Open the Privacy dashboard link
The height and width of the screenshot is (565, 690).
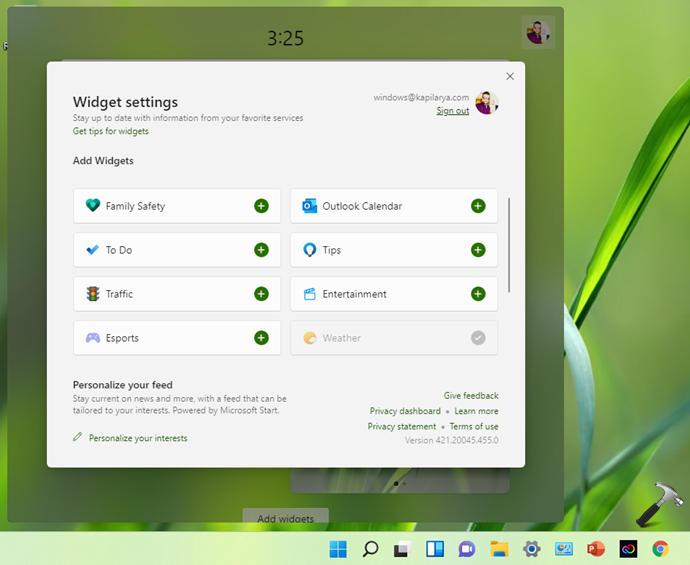coord(405,411)
